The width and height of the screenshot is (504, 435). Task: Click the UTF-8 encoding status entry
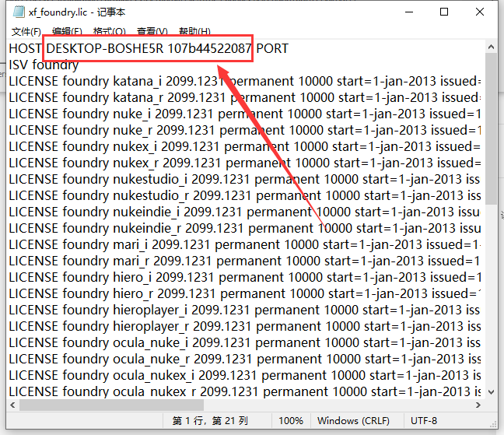click(x=424, y=421)
